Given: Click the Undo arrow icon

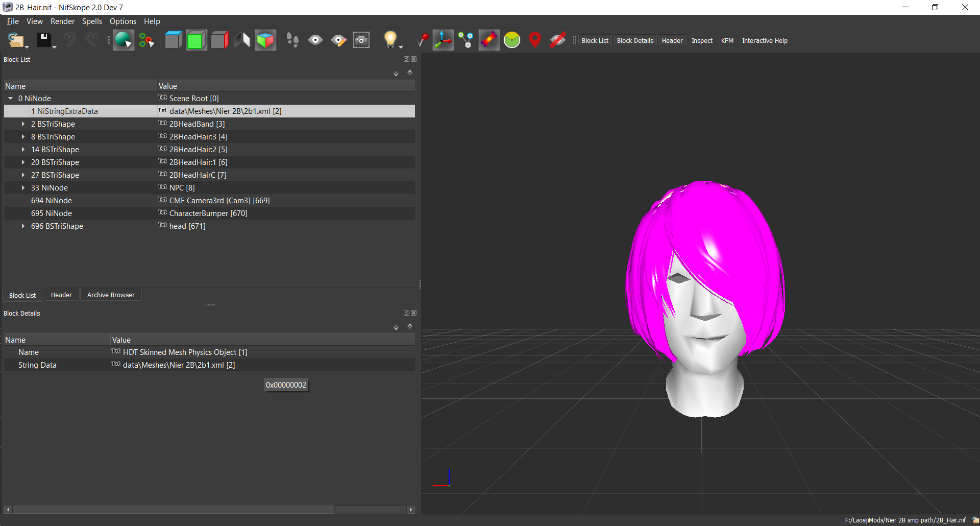Looking at the screenshot, I should coord(69,40).
